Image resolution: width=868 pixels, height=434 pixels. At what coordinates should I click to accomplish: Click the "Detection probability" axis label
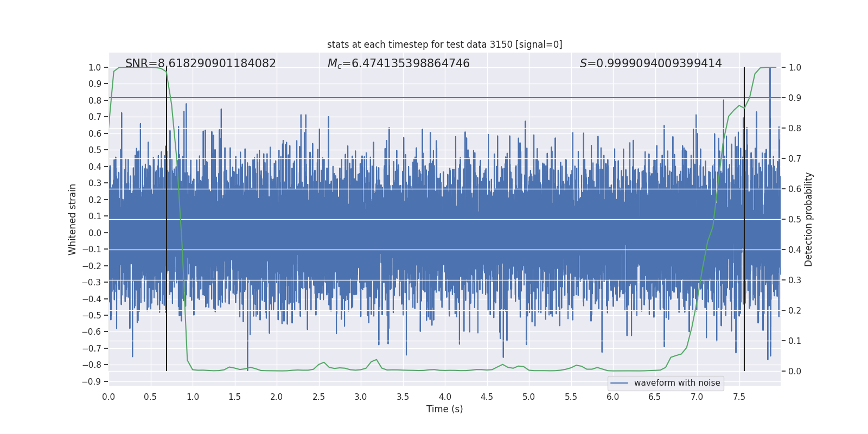pos(809,219)
